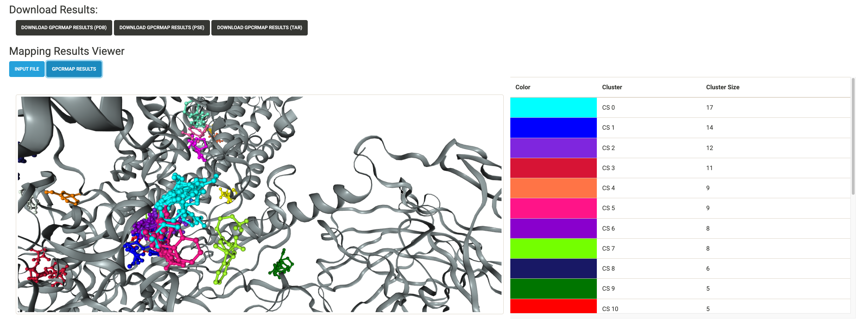Click cluster size 11 for CS 3

tap(709, 168)
